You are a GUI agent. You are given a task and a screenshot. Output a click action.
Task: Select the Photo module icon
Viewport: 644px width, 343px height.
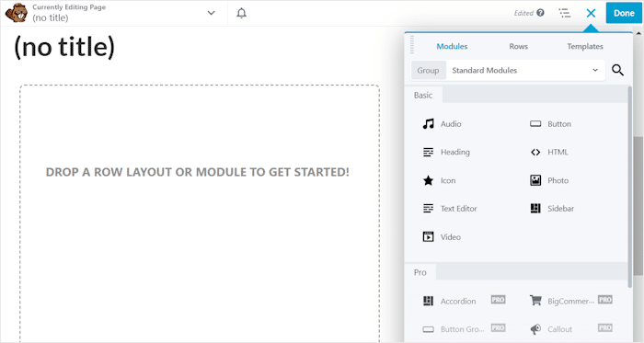[535, 180]
